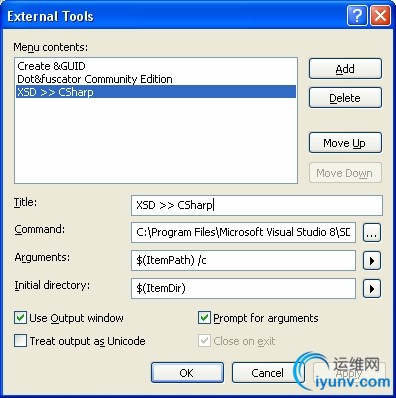Enable Treat output as Unicode

click(x=20, y=341)
